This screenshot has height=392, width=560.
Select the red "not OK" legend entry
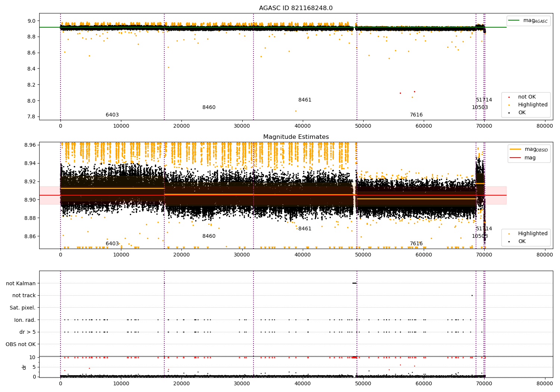527,97
